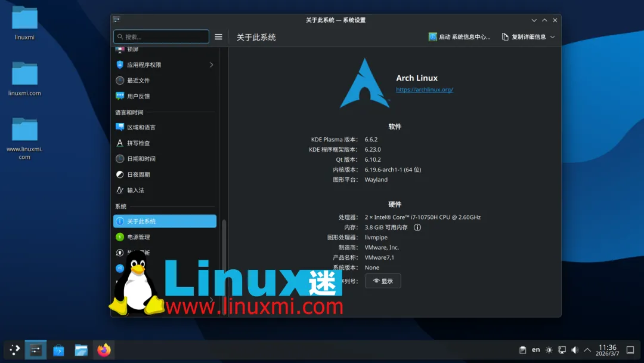Click the Intel Core i7-10750H processor text
Viewport: 644px width, 363px height.
pyautogui.click(x=422, y=217)
